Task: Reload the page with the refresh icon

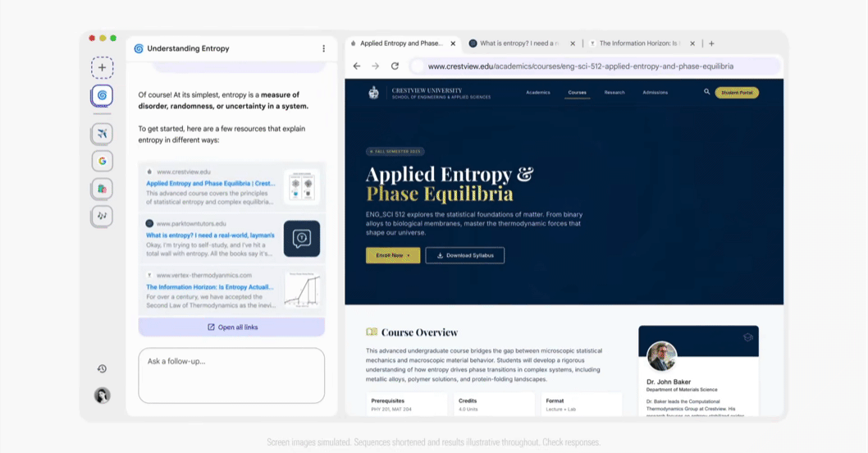Action: pyautogui.click(x=395, y=66)
